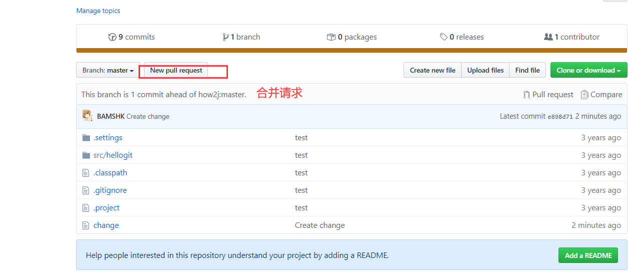644x276 pixels.
Task: Expand the Branch: master dropdown
Action: (x=108, y=70)
